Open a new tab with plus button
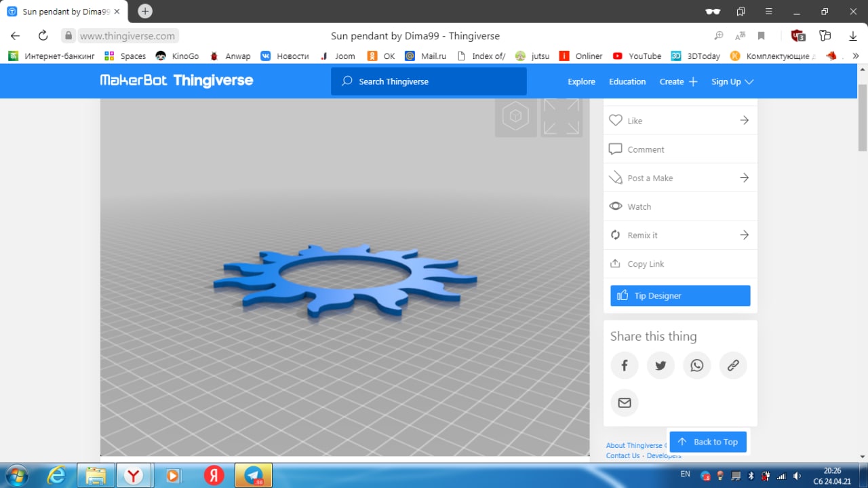 pyautogui.click(x=145, y=12)
